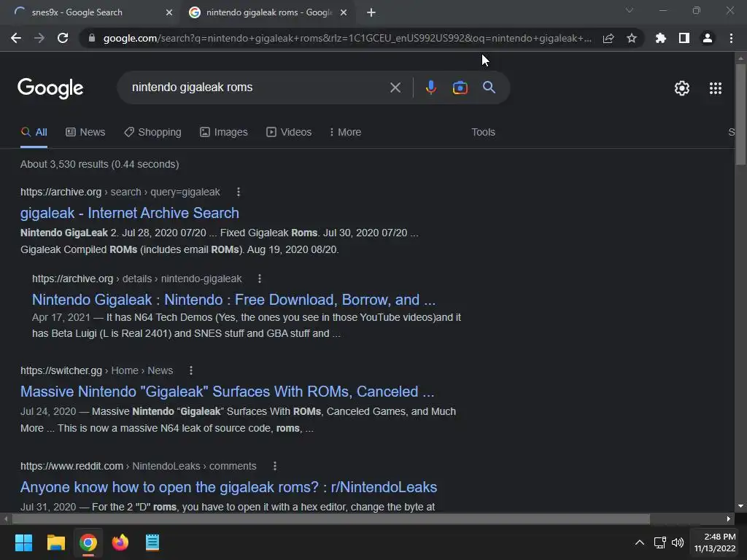Open options for switcher.gg result
The width and height of the screenshot is (747, 560).
click(x=191, y=370)
